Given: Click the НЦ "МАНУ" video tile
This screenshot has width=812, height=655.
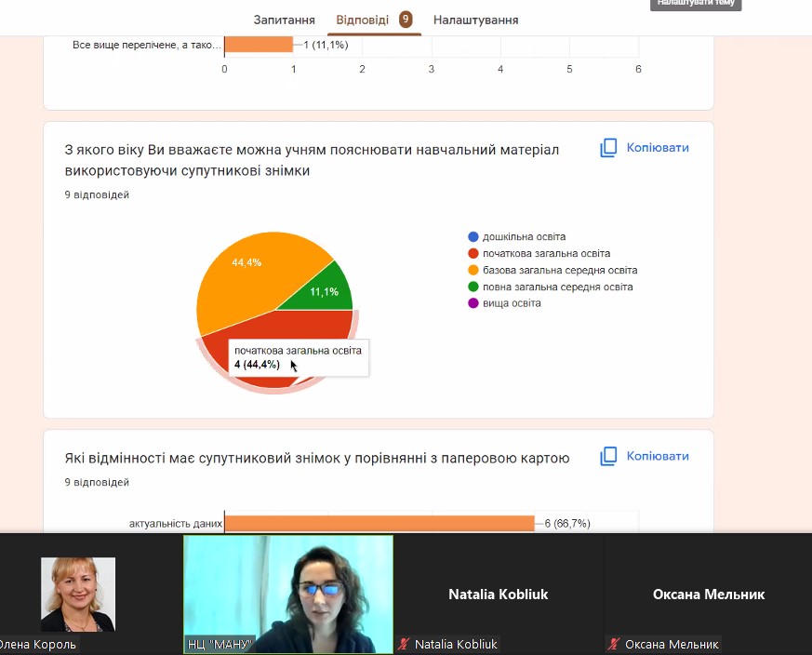Looking at the screenshot, I should click(x=288, y=594).
